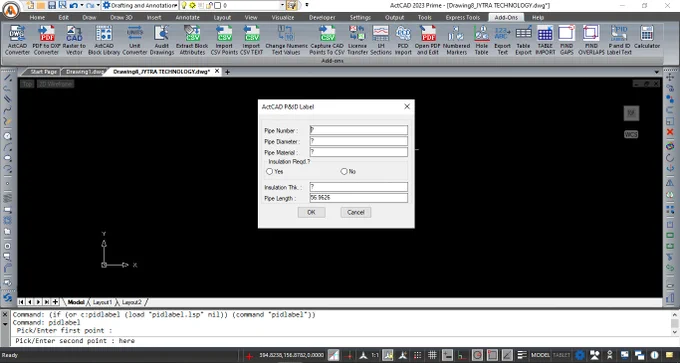The width and height of the screenshot is (680, 363).
Task: Click the WCS button
Action: tap(631, 134)
